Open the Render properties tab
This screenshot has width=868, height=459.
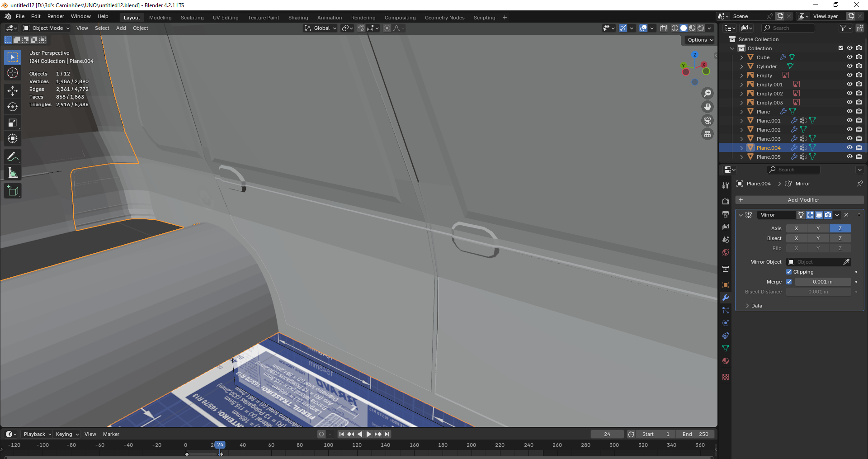coord(726,202)
